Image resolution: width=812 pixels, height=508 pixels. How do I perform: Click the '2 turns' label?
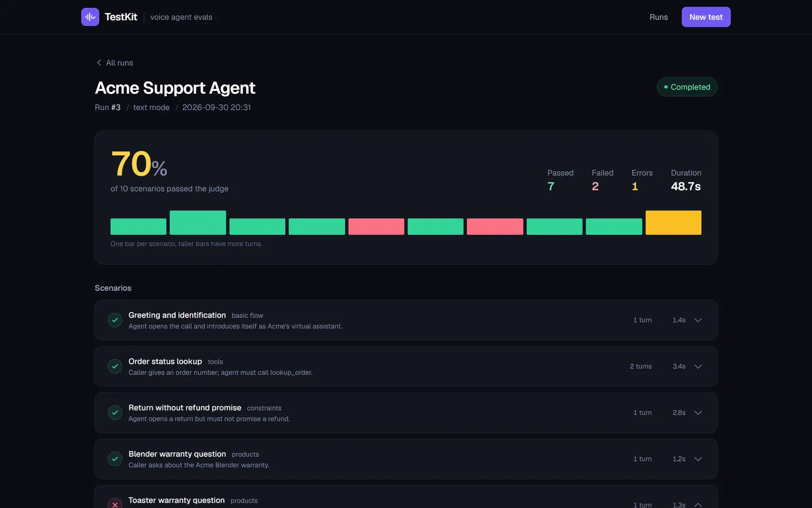pyautogui.click(x=640, y=366)
